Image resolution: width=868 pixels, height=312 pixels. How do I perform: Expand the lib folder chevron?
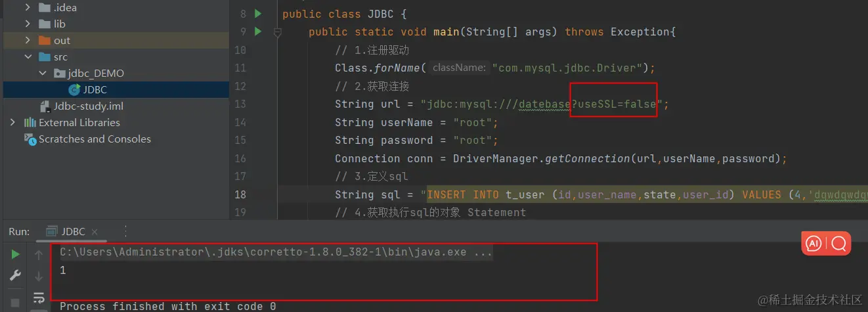[28, 24]
